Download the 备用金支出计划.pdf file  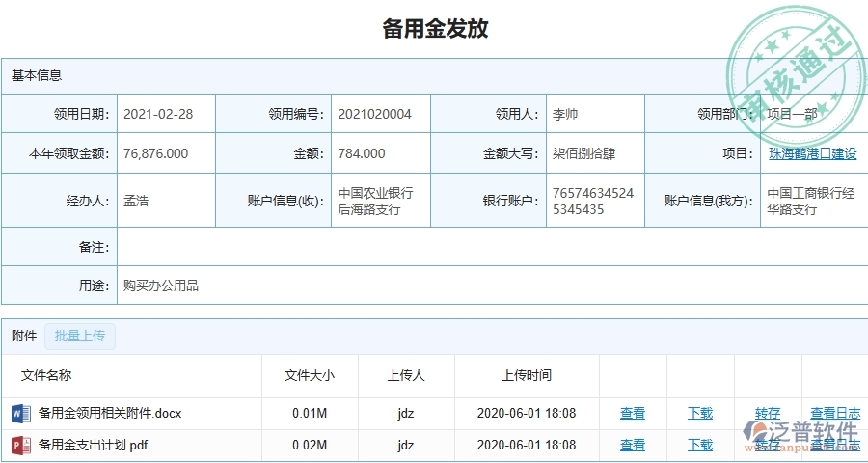coord(700,446)
